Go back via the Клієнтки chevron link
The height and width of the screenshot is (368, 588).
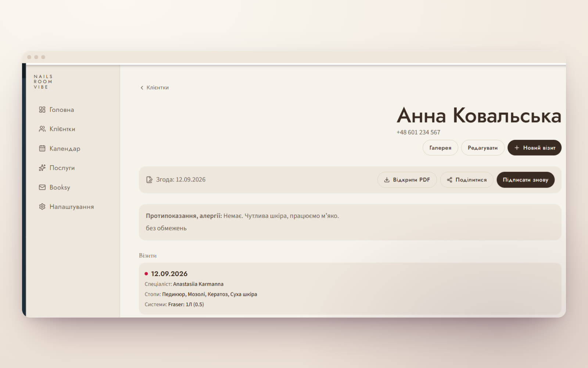tap(154, 88)
